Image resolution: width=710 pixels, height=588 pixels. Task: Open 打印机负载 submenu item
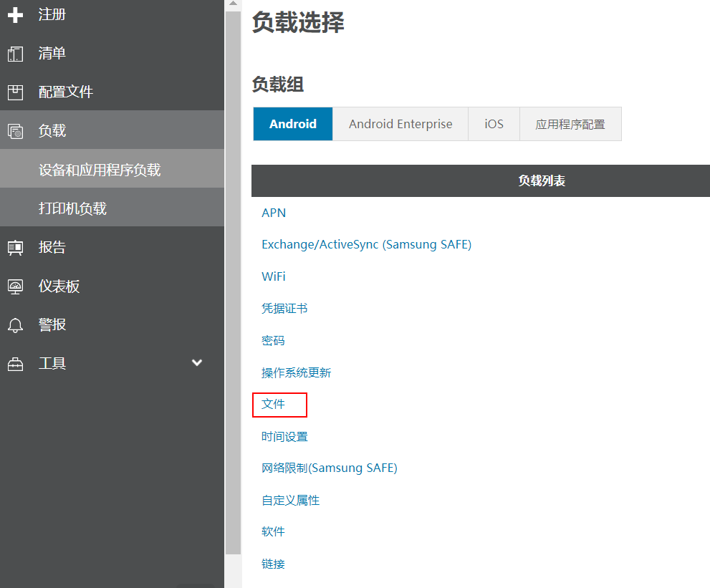coord(72,208)
